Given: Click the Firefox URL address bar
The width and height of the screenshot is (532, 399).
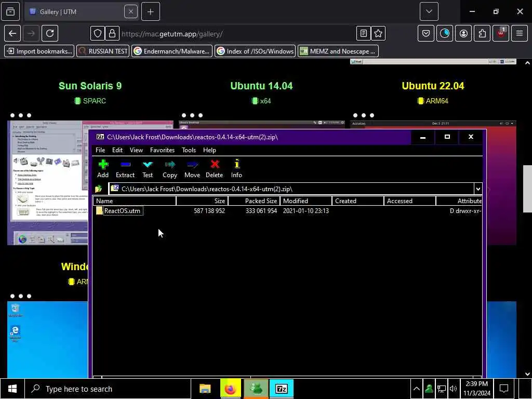Looking at the screenshot, I should [237, 34].
